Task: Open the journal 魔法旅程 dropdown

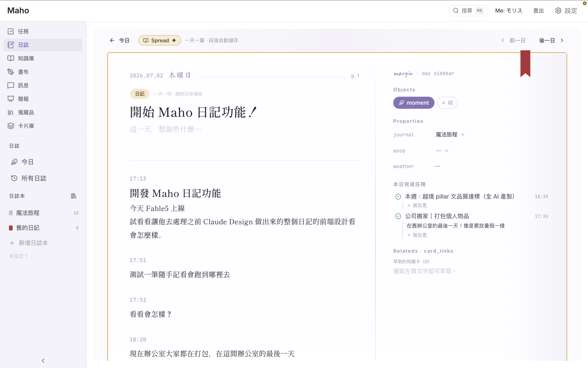Action: pyautogui.click(x=450, y=135)
